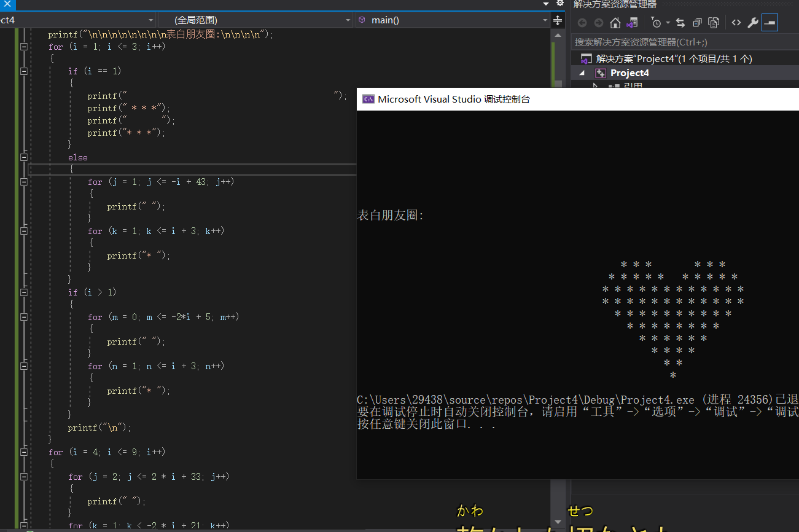The height and width of the screenshot is (532, 799).
Task: Open the tab overflow dropdown arrow at top
Action: (546, 4)
